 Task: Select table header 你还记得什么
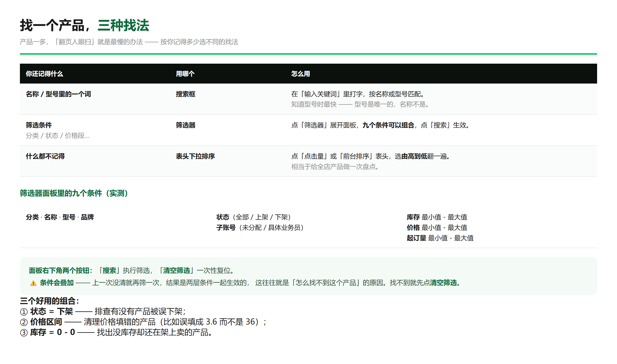[45, 74]
